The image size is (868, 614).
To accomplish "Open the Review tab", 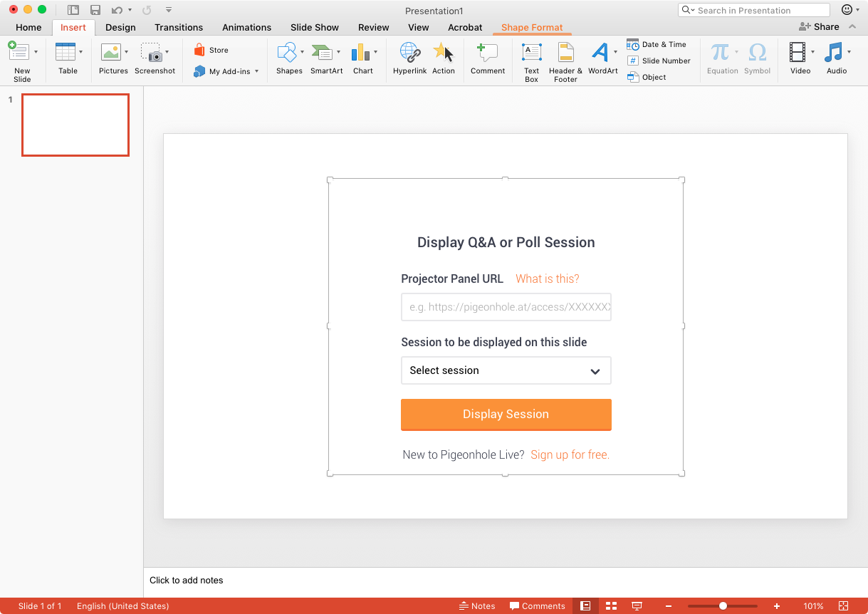I will (x=374, y=27).
